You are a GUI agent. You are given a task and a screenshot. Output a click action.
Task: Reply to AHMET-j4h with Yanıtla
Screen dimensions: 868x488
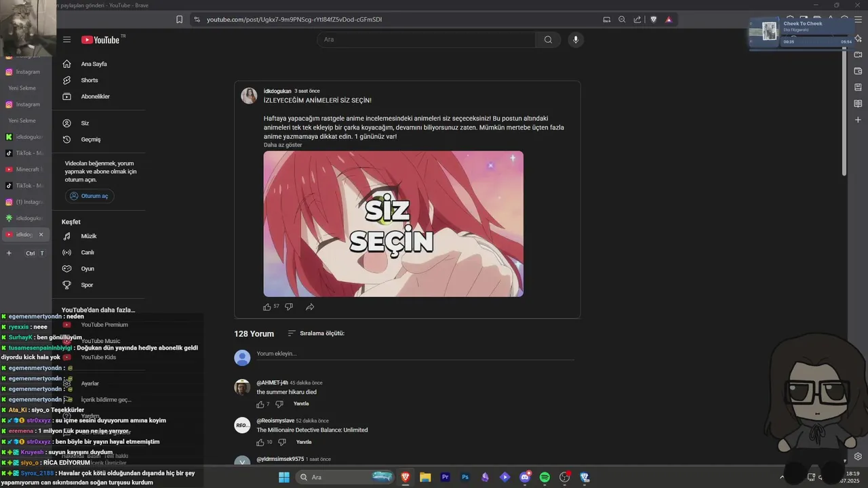[x=301, y=404]
